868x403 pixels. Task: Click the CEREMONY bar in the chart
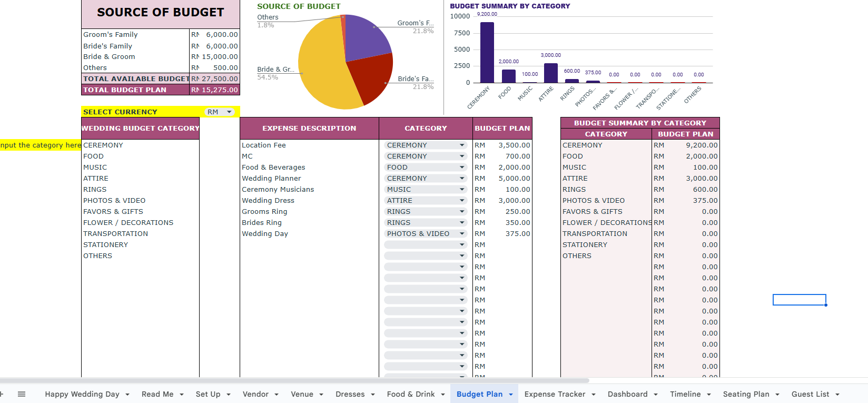[x=487, y=53]
